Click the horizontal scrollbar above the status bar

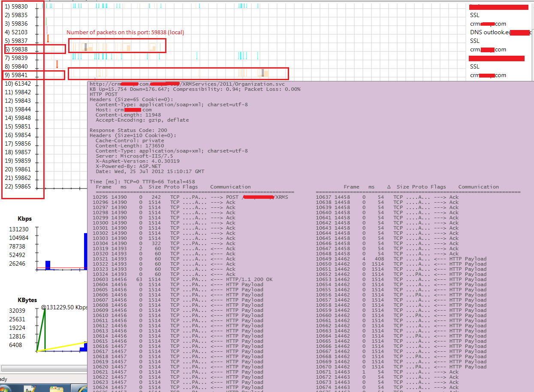click(44, 368)
